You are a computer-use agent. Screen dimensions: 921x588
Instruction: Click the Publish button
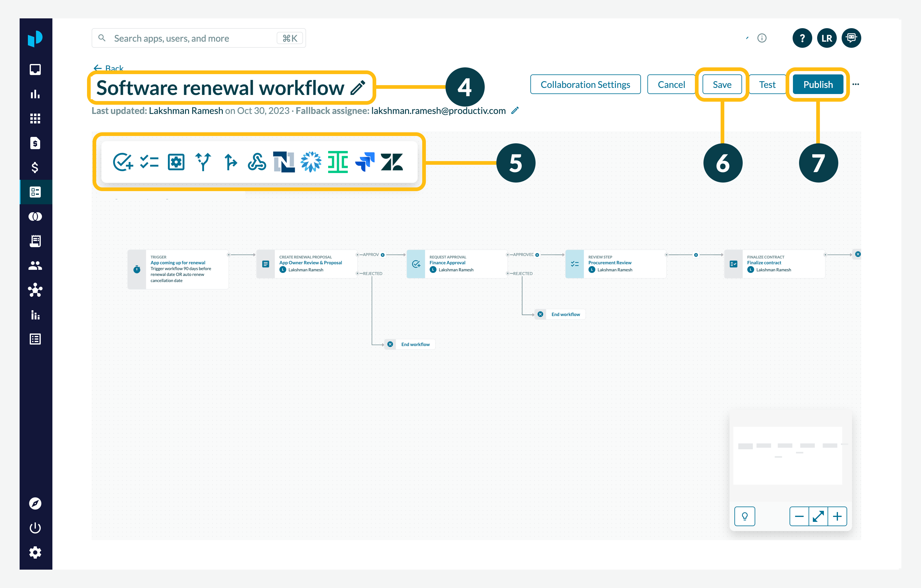coord(818,85)
